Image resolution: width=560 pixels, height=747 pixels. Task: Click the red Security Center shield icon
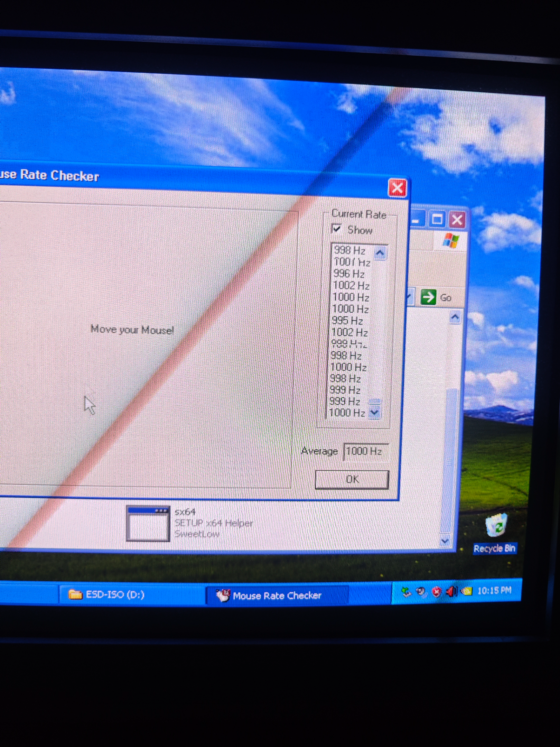(436, 592)
